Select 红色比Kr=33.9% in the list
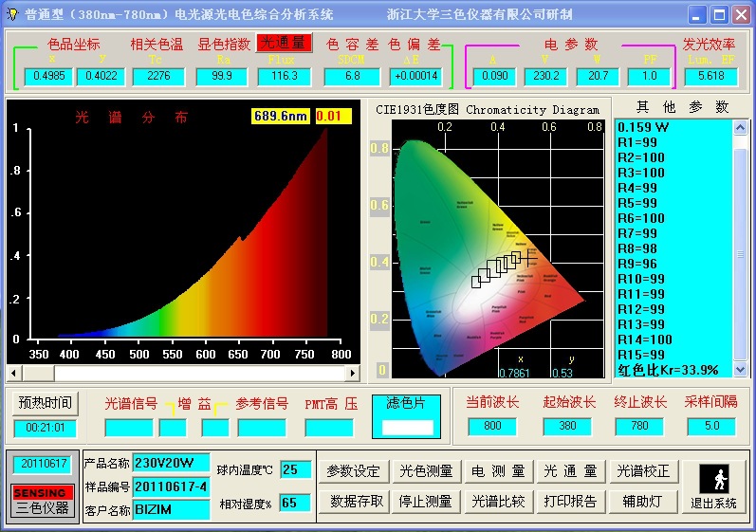 pyautogui.click(x=674, y=370)
